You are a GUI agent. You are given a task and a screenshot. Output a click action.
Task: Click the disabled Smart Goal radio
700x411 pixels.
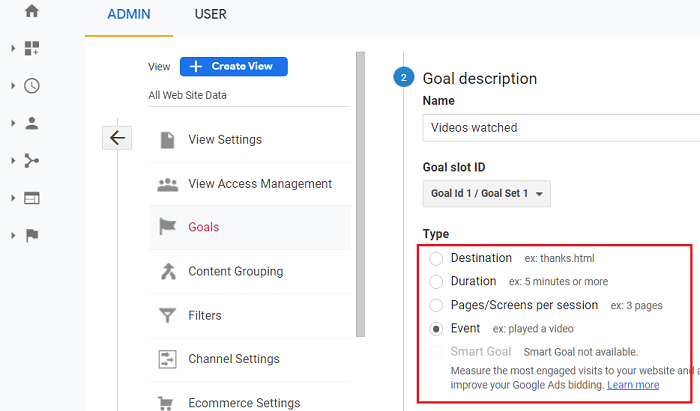[436, 352]
